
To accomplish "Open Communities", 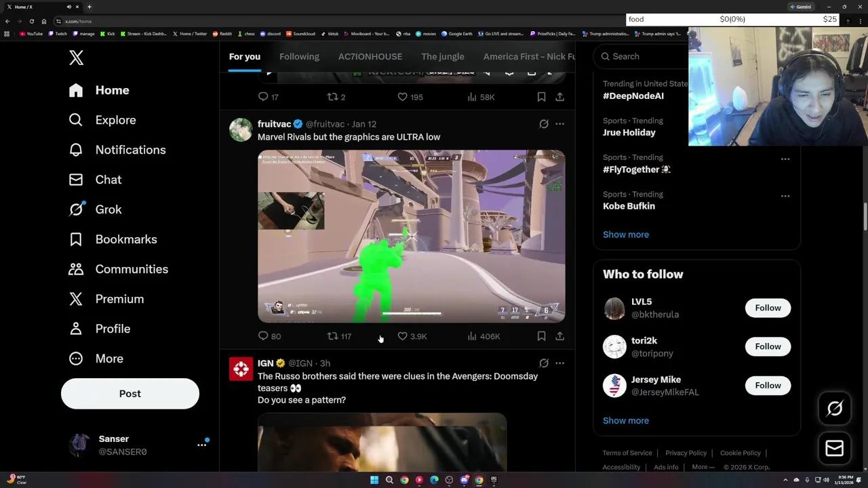I will coord(118,269).
